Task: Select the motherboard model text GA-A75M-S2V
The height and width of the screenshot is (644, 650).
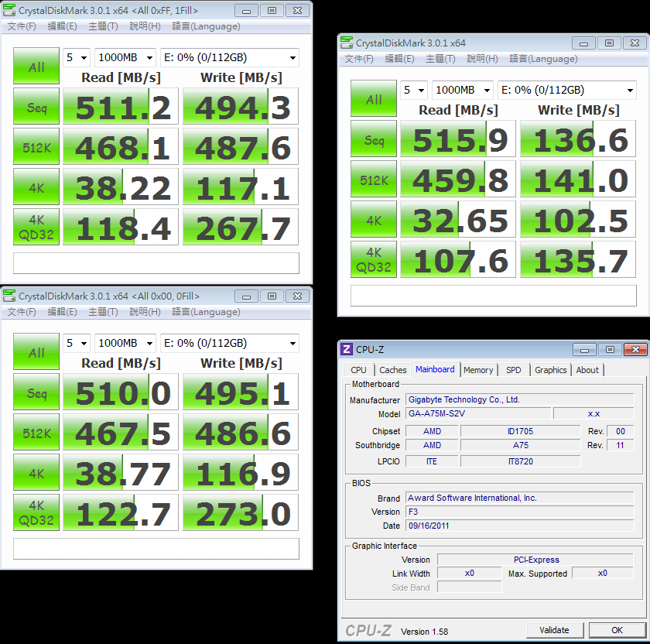Action: (x=436, y=413)
